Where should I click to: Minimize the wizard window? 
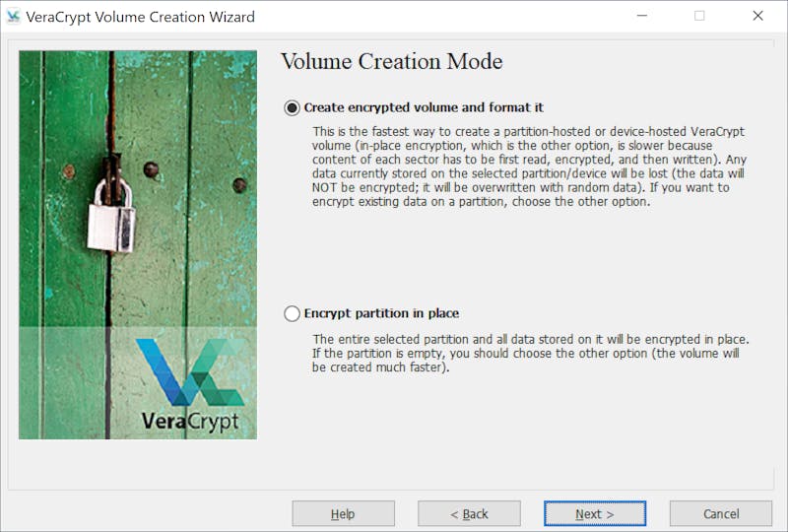(642, 16)
